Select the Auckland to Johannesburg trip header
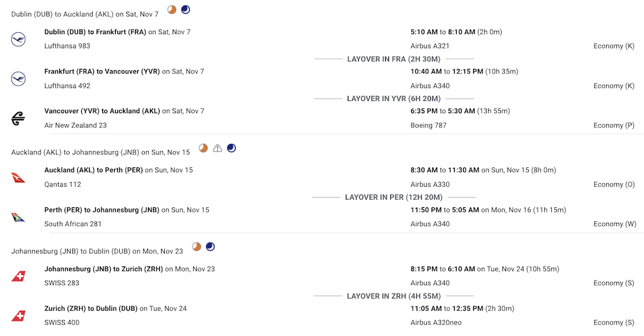 100,153
